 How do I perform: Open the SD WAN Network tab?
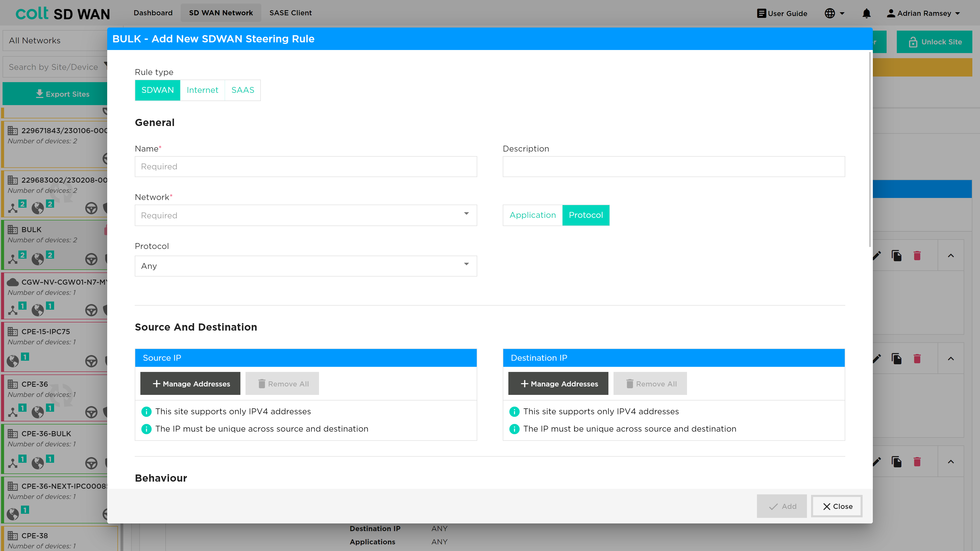click(221, 13)
